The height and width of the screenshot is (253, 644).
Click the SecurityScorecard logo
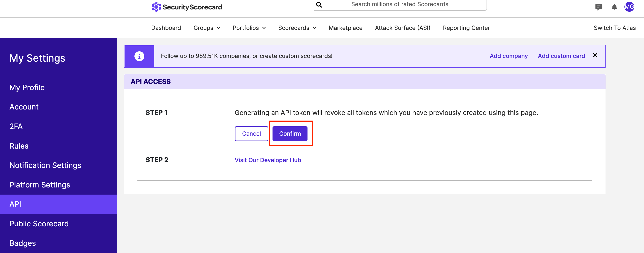[x=187, y=7]
